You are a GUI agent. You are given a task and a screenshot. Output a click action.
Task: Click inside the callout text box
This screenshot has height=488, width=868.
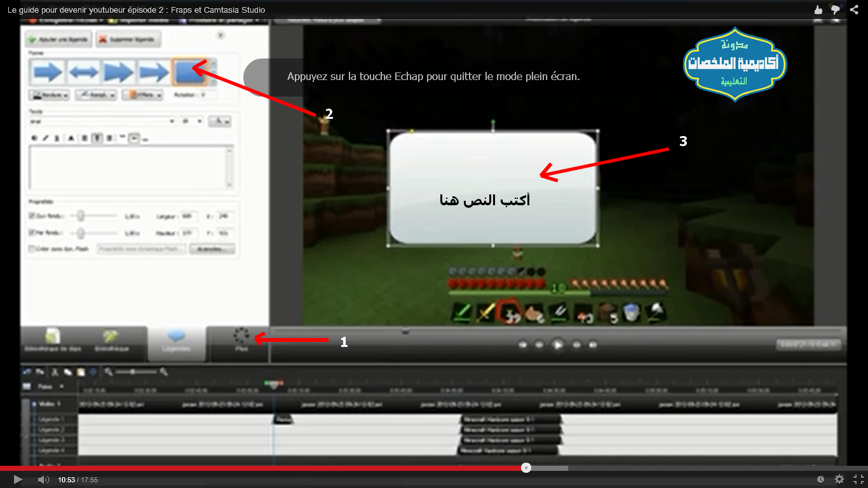click(132, 168)
